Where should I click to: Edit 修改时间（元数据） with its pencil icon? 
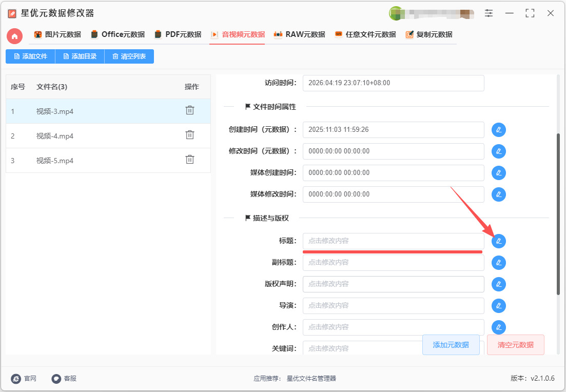point(498,151)
